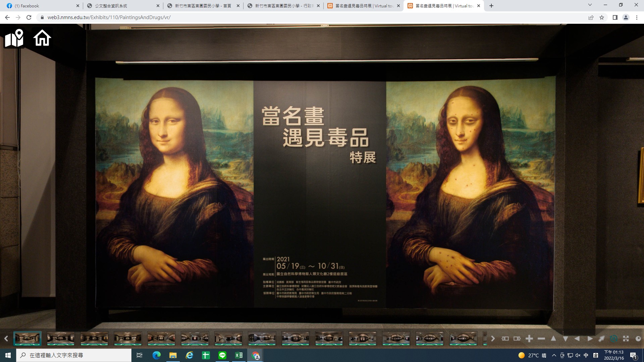This screenshot has width=644, height=362.
Task: Toggle the mouse control mode arrow icon
Action: (x=602, y=339)
